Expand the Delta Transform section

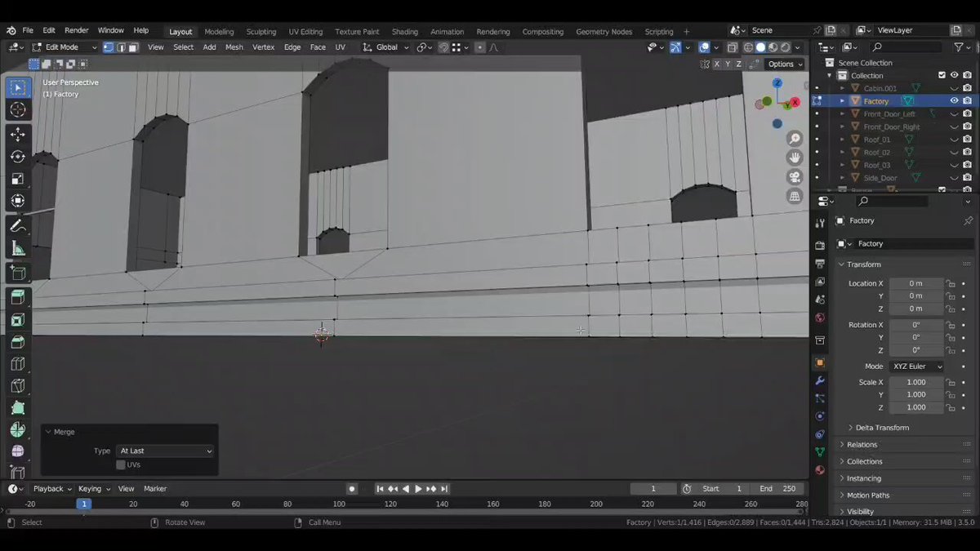coord(882,428)
